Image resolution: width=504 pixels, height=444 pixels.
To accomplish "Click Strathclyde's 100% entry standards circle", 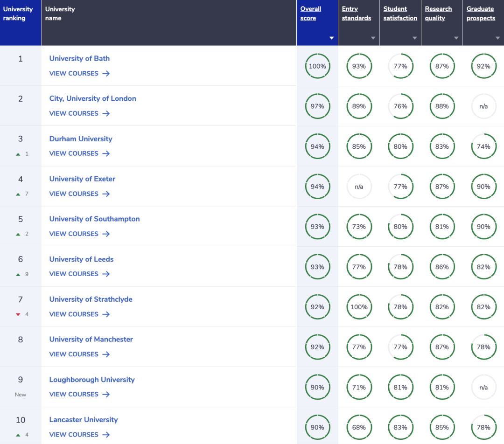I will coord(359,307).
